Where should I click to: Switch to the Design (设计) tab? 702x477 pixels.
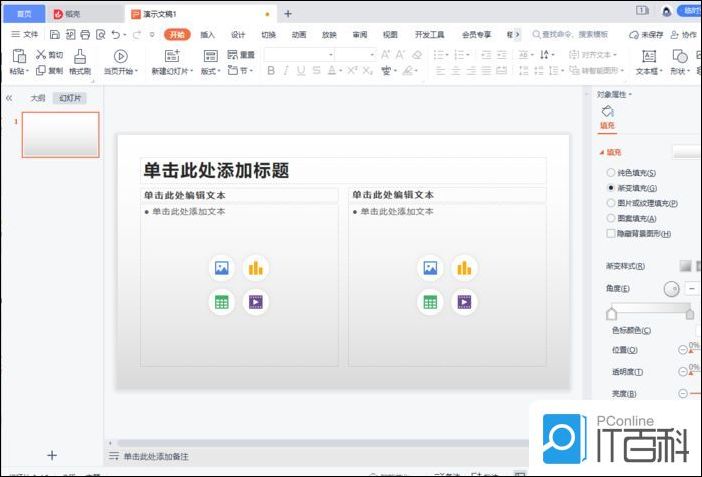point(238,34)
